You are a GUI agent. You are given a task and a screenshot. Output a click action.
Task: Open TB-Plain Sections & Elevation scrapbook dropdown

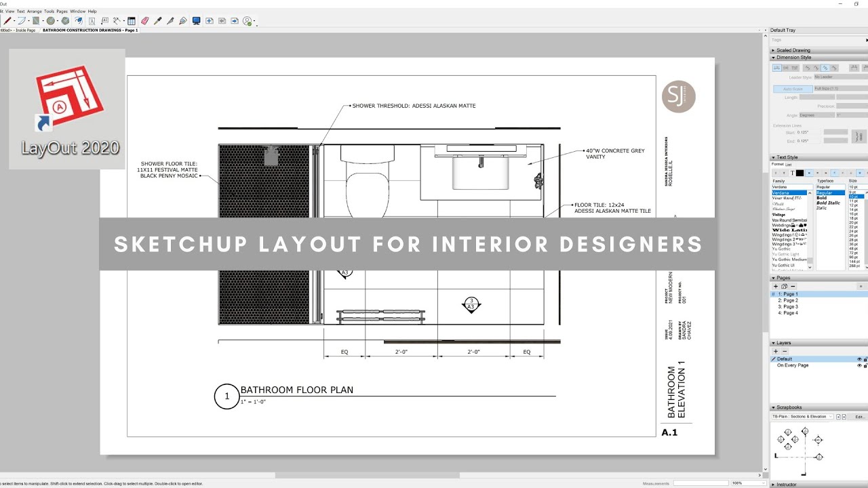pos(803,416)
